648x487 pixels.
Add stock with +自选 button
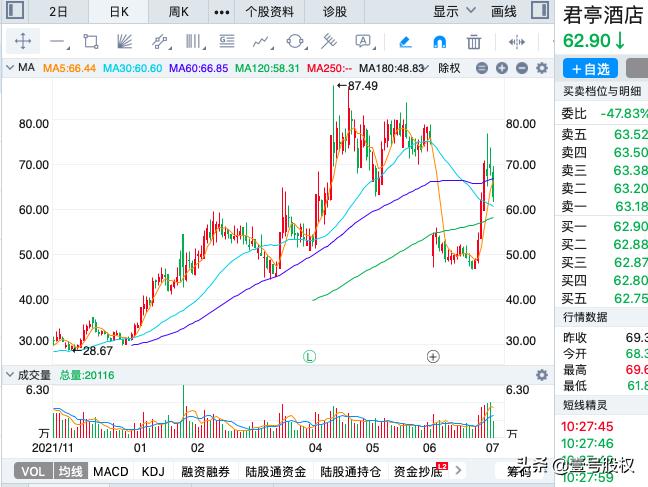[x=590, y=69]
